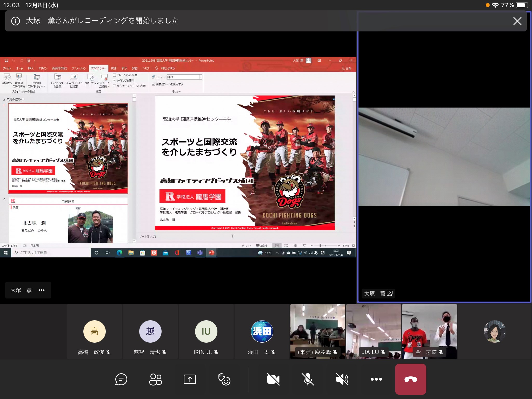Screen dimensions: 532x399
Task: Open the 録音 ribbon tab
Action: point(135,68)
